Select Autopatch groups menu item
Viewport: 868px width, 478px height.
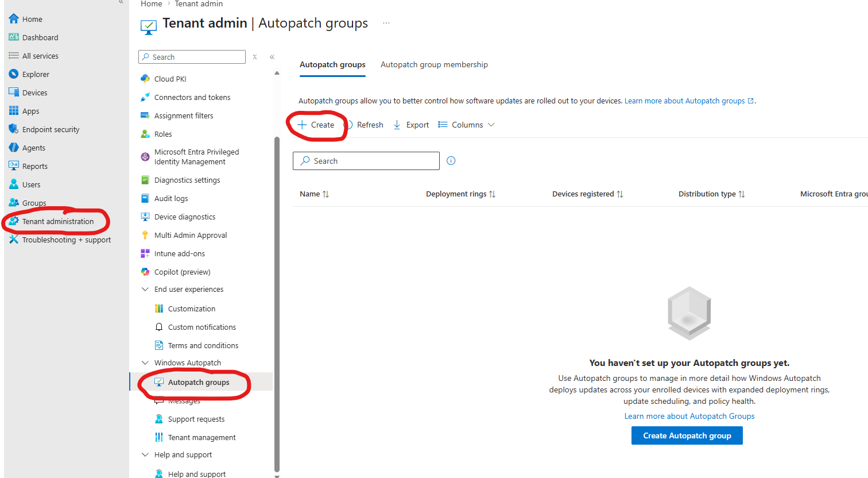199,382
